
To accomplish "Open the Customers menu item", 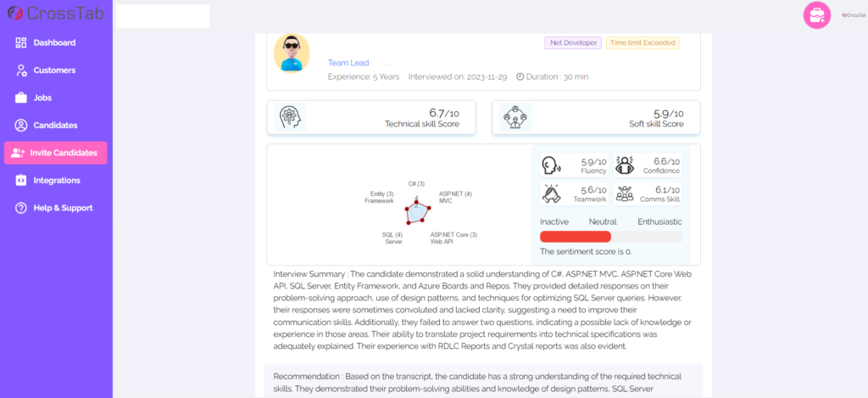I will (55, 70).
